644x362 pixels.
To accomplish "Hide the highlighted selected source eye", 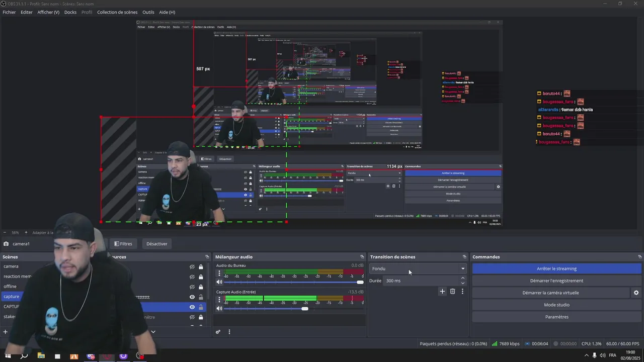I will 192,307.
